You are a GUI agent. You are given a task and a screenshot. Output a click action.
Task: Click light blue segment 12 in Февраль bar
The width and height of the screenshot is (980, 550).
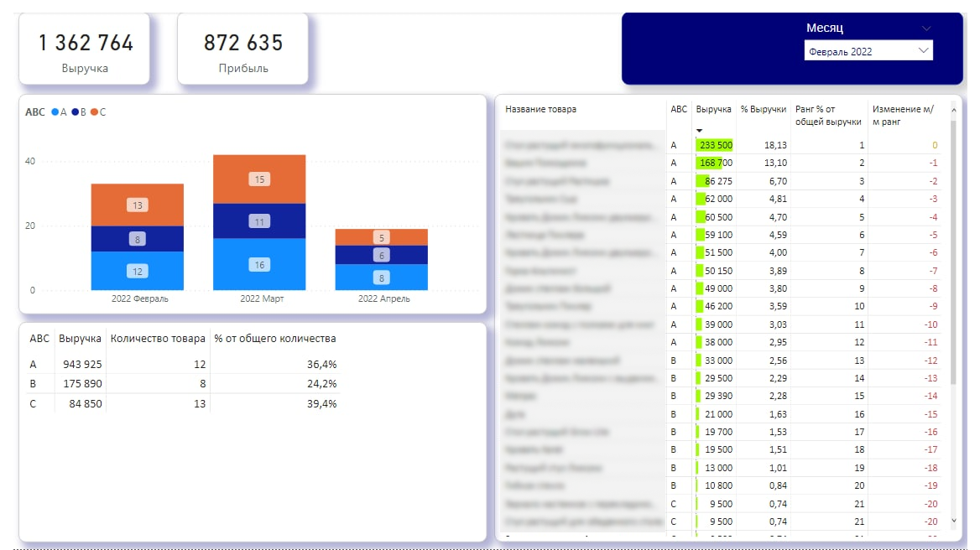[x=138, y=271]
